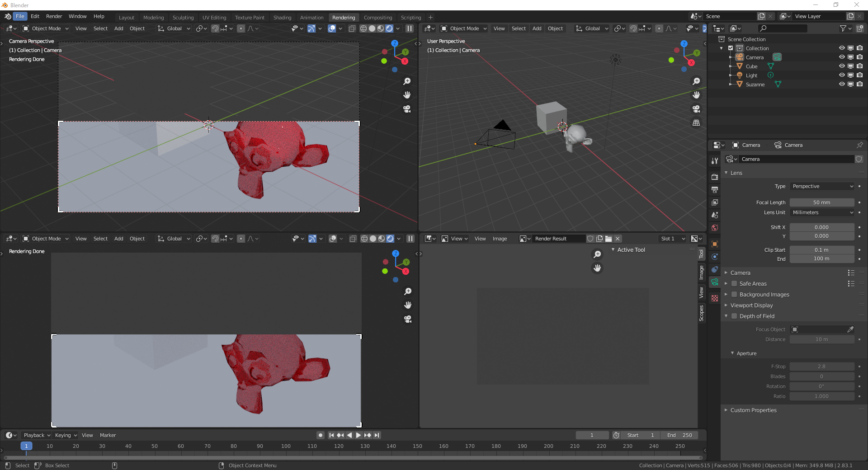
Task: Switch to the Layout workspace tab
Action: tap(127, 18)
